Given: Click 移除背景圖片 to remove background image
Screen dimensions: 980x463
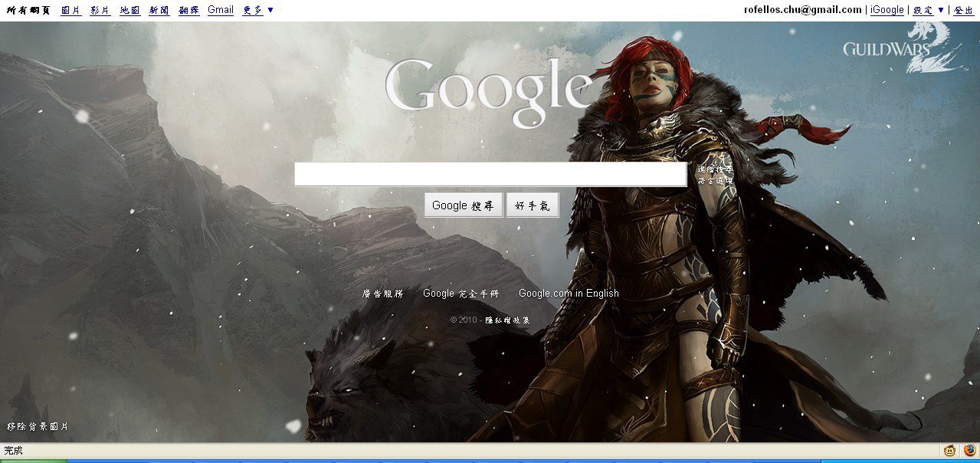Looking at the screenshot, I should coord(38,426).
